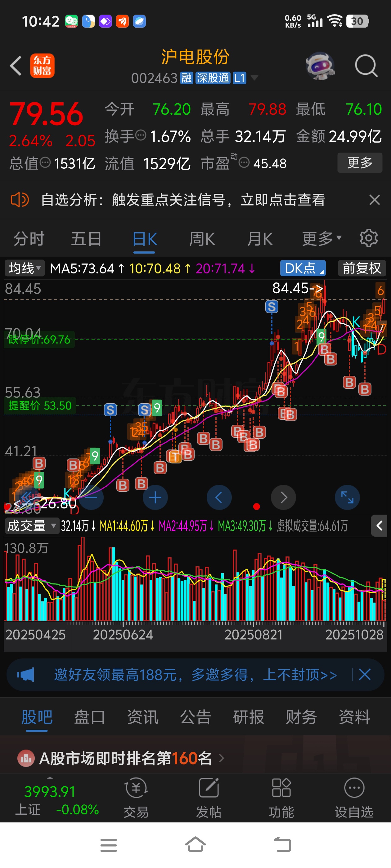Tap the 20251028 date label

(354, 635)
